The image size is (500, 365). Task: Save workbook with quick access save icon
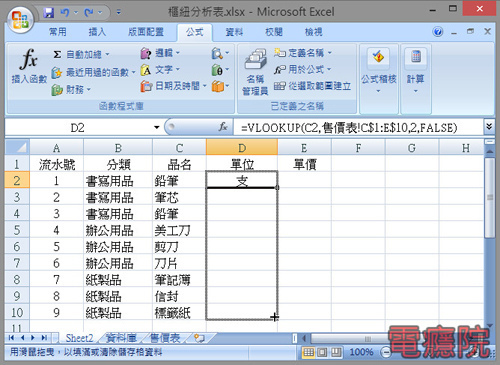tap(49, 13)
